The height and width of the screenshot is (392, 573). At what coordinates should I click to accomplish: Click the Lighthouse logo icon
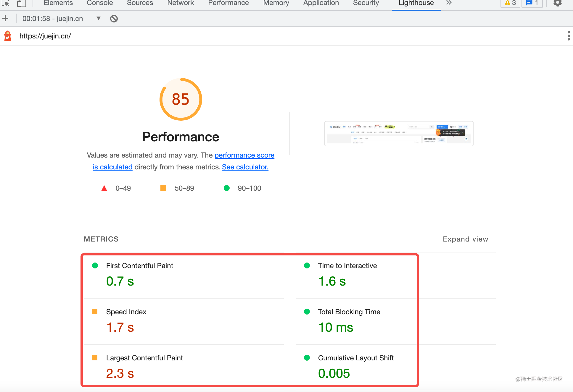(8, 36)
